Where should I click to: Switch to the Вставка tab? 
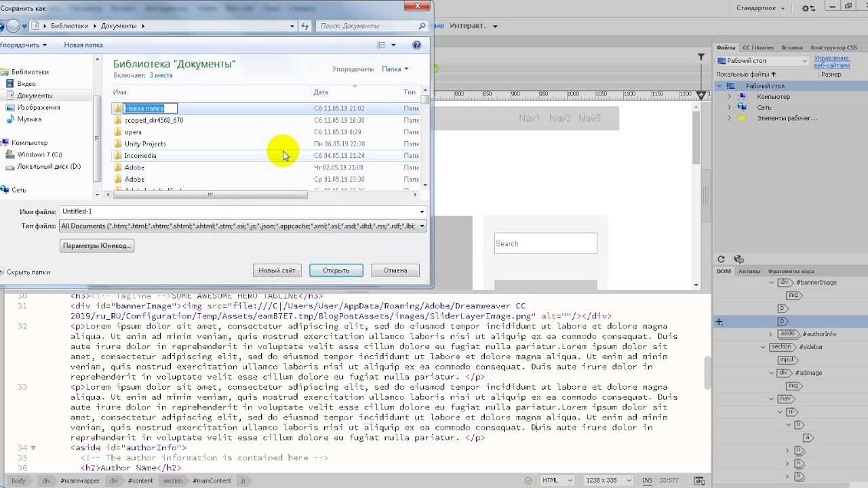[791, 47]
